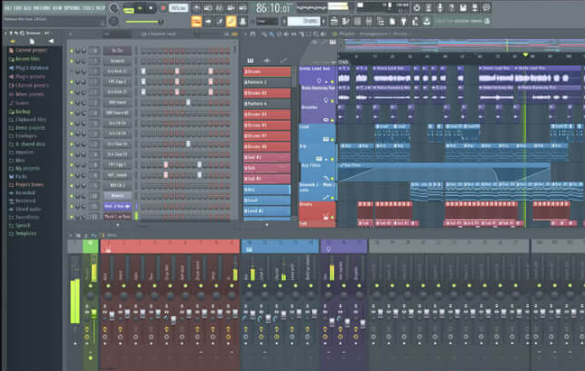Click the time display 86:10:01
Viewport: 585px width, 371px height.
273,8
